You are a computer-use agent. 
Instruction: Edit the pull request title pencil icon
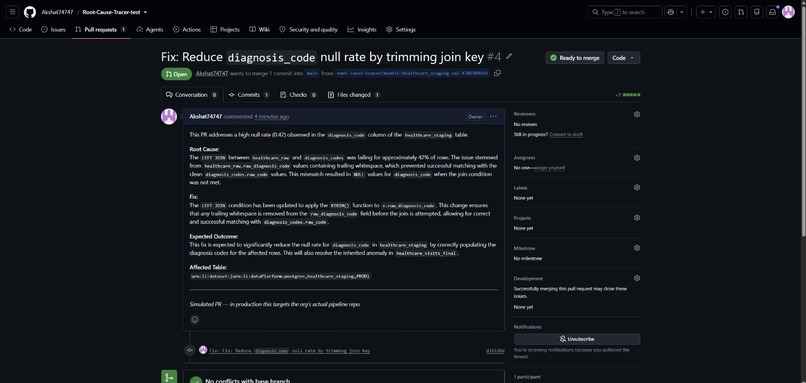tap(509, 56)
